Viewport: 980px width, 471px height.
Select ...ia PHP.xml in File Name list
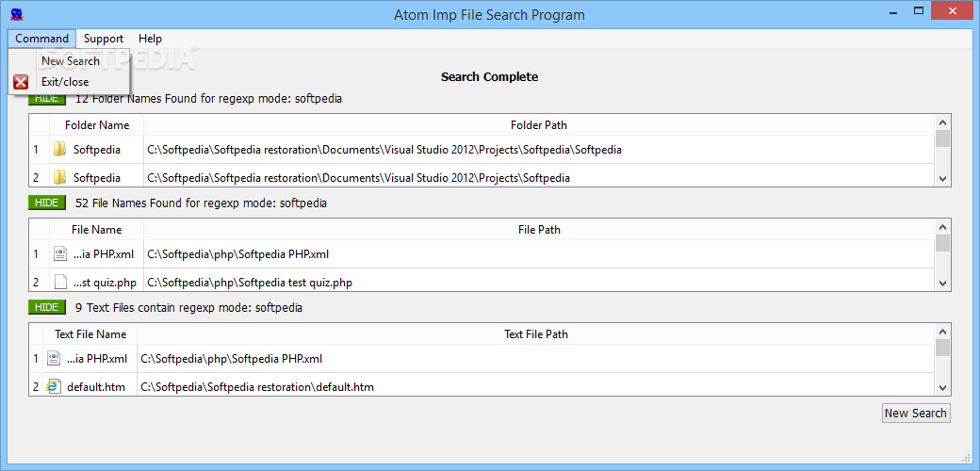point(103,254)
